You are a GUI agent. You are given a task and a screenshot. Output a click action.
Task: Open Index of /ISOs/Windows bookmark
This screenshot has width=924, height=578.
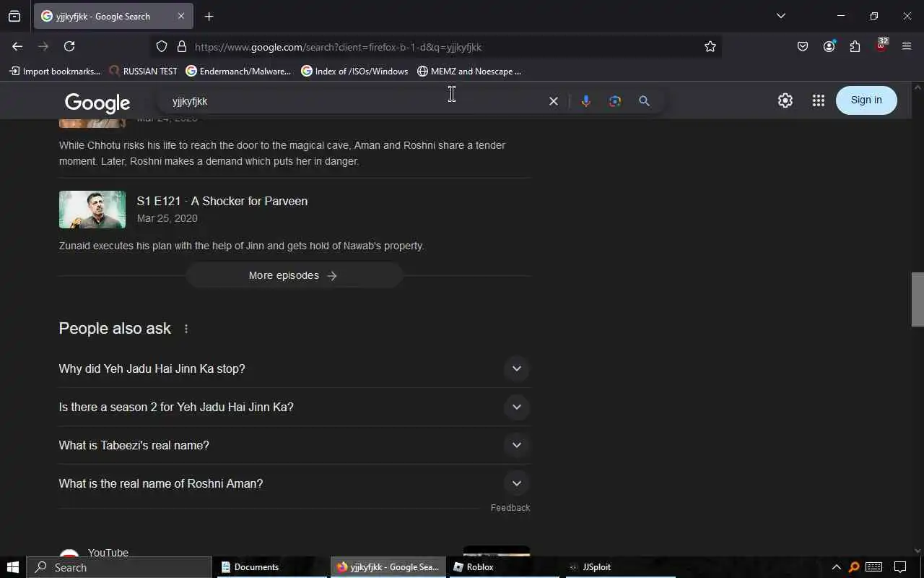click(x=354, y=71)
